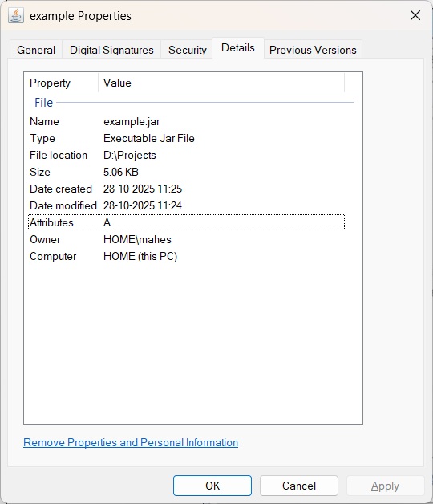Switch to the General tab
The image size is (433, 504).
(x=36, y=50)
